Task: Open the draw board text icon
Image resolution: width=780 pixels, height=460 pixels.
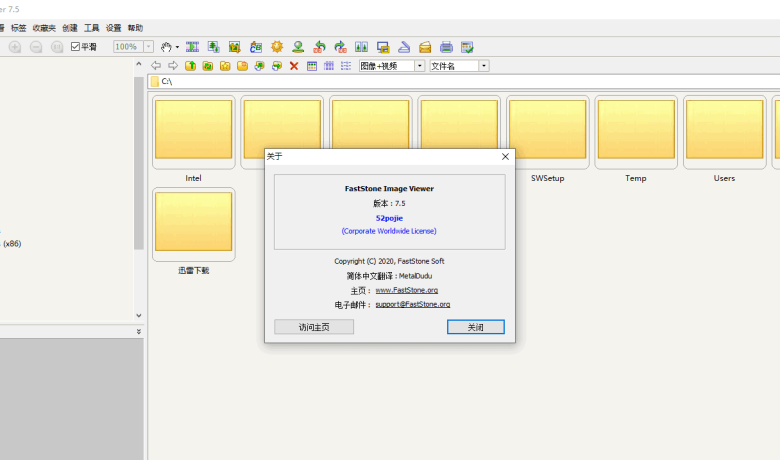Action: point(256,47)
